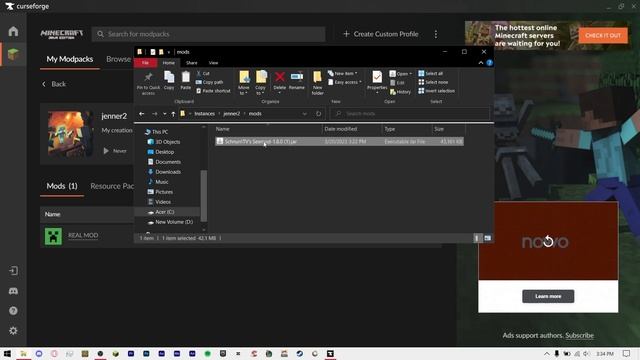Open the File tab in Explorer
640x360 pixels.
pyautogui.click(x=145, y=63)
